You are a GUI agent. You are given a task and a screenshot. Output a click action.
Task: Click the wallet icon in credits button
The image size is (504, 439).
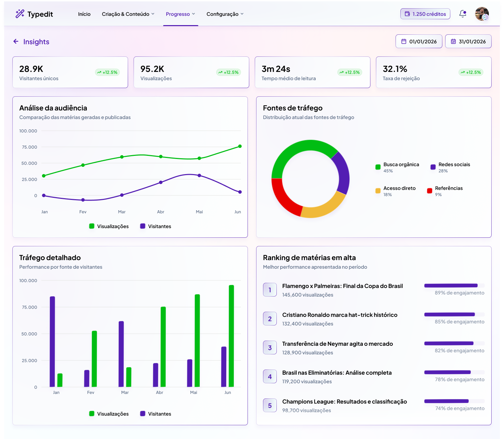click(x=407, y=14)
